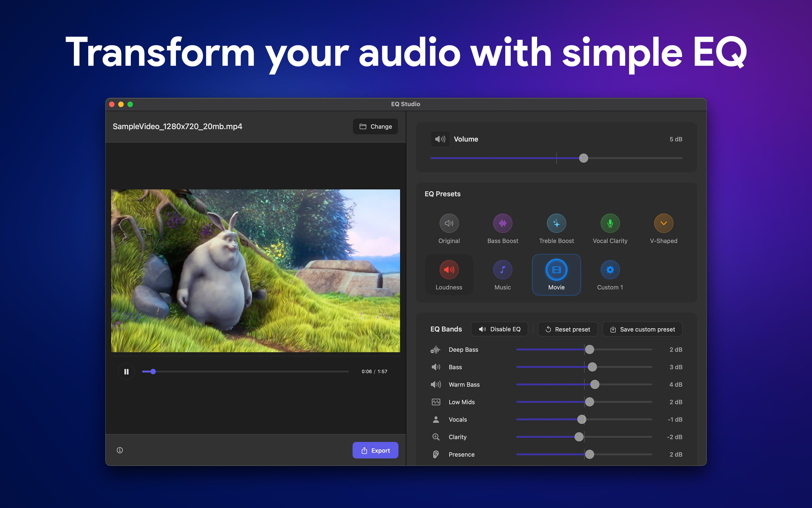Click the video playback progress handle
The image size is (812, 508).
[153, 372]
